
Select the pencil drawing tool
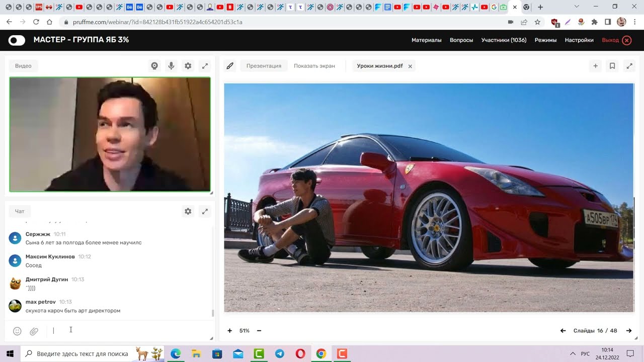pyautogui.click(x=230, y=66)
